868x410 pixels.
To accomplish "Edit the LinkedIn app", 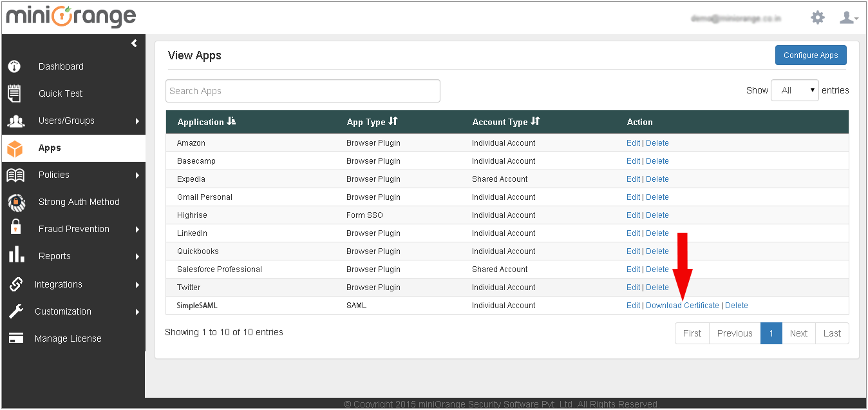I will [x=633, y=233].
